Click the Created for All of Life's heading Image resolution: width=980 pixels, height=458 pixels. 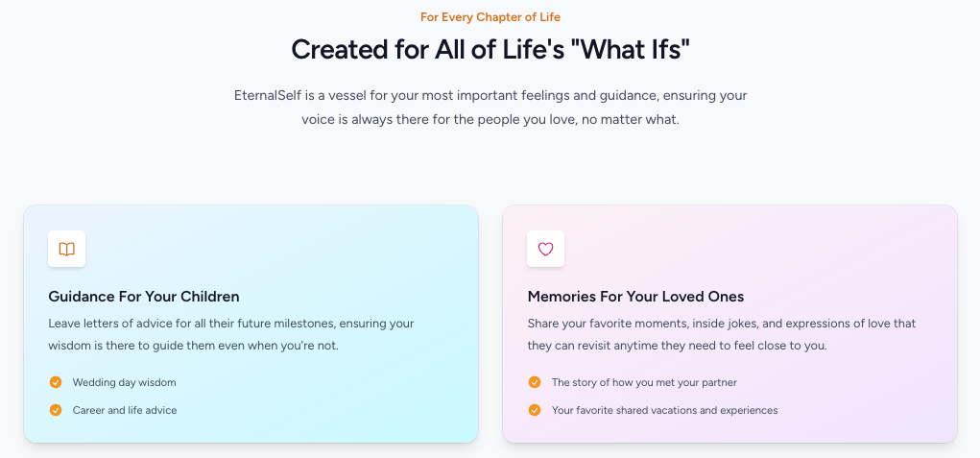[490, 49]
